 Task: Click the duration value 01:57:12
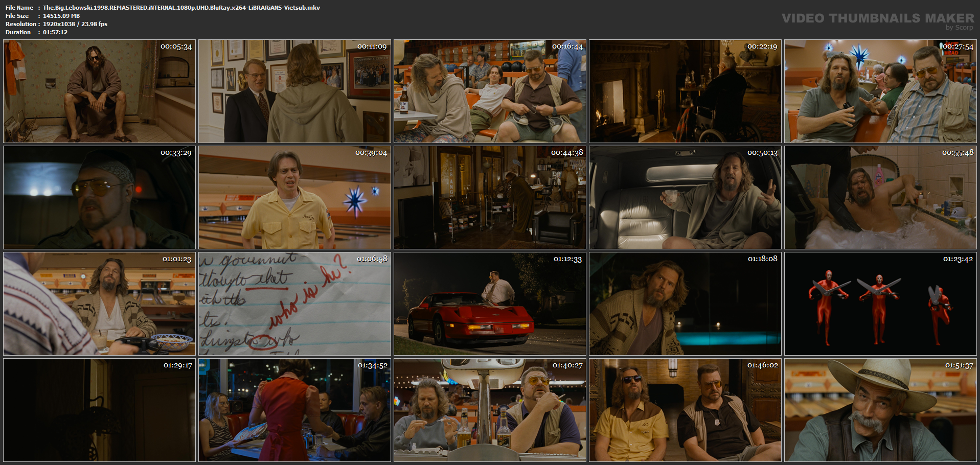55,32
